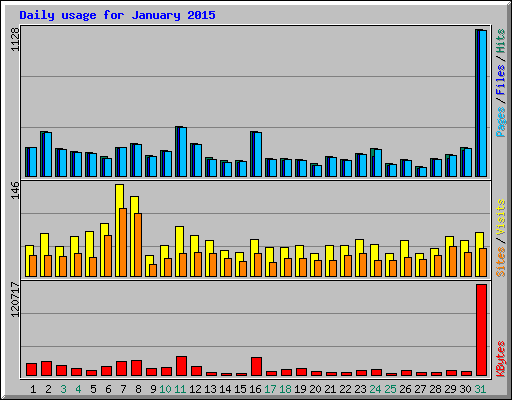Viewport: 512px width, 400px height.
Task: Click green day 3 label
Action: [63, 389]
